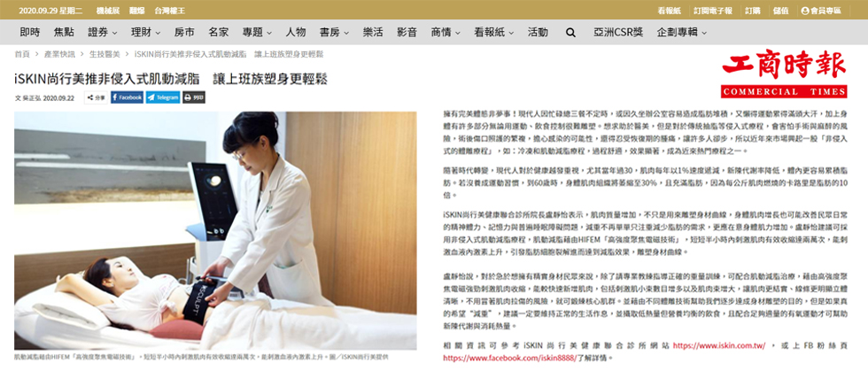Share article via Facebook button

tap(127, 97)
